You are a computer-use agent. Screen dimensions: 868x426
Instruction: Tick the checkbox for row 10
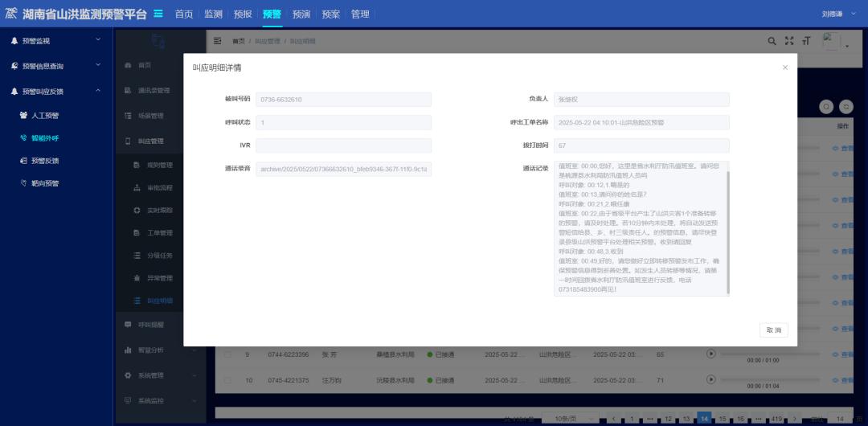[x=227, y=379]
